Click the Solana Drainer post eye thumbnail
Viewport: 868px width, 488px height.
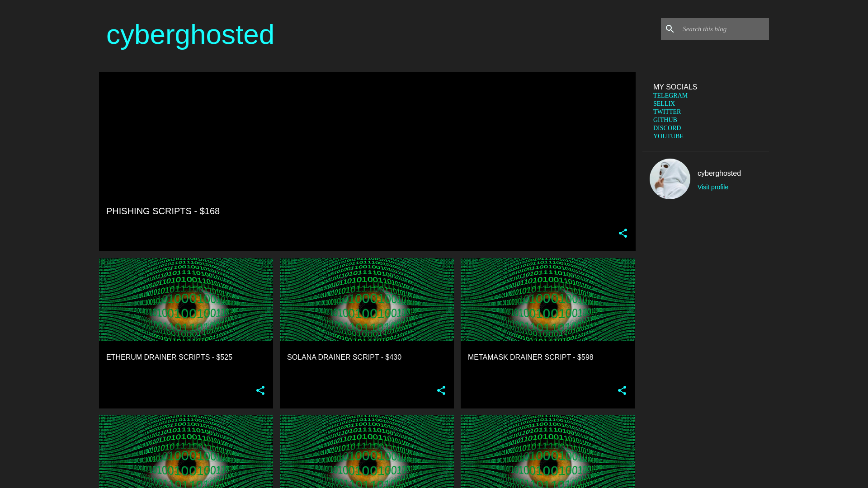367,300
